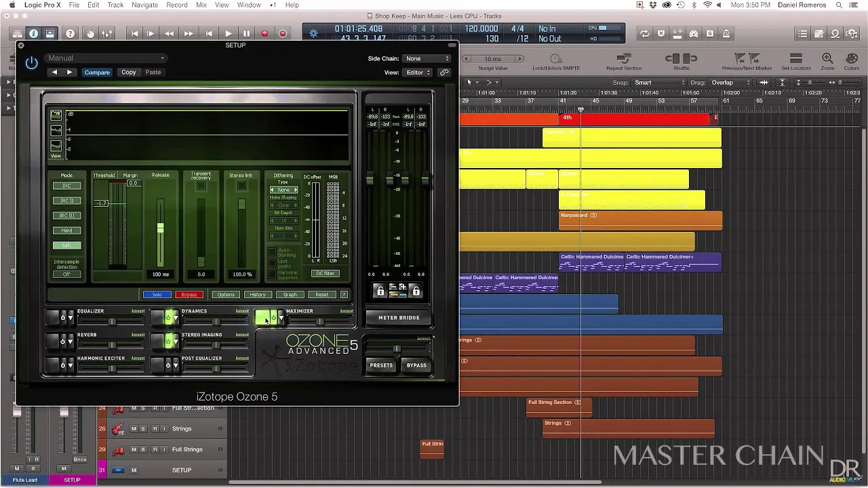The width and height of the screenshot is (868, 488).
Task: Click the Options button in Ozone
Action: coord(226,295)
